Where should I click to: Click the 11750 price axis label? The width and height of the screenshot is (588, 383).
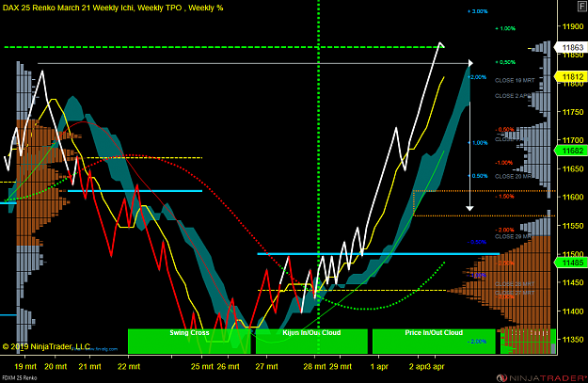click(x=573, y=112)
